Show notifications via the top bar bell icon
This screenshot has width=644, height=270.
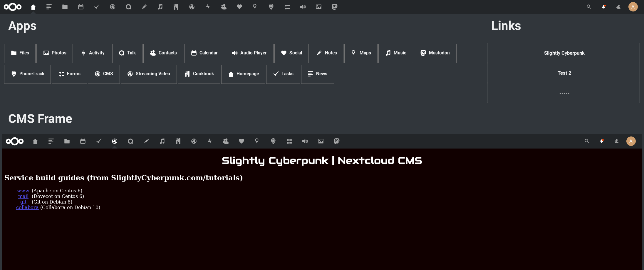604,7
